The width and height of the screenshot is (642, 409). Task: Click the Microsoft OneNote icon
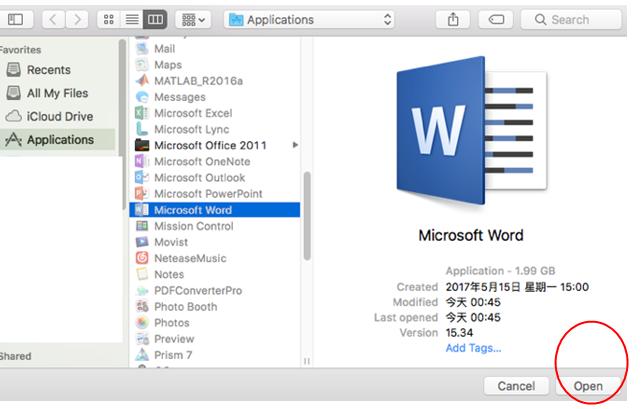click(142, 161)
